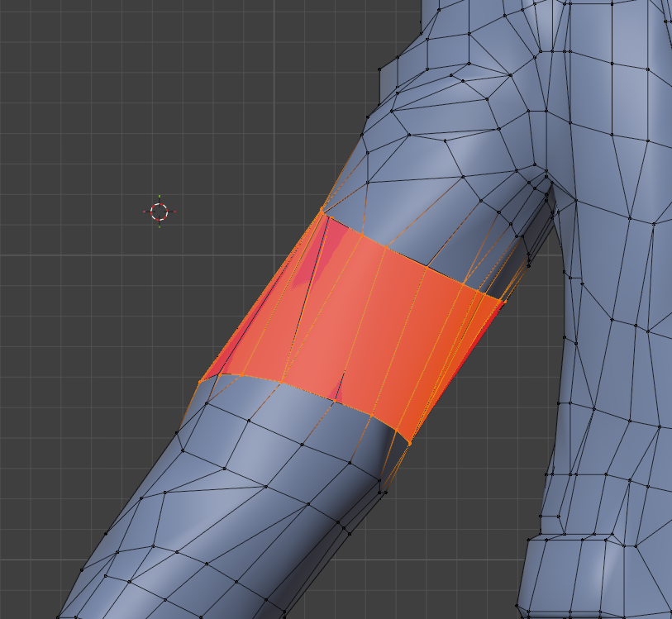Viewport: 672px width, 619px height.
Task: Select the top-right corner vertex of the orange band
Action: coord(502,302)
